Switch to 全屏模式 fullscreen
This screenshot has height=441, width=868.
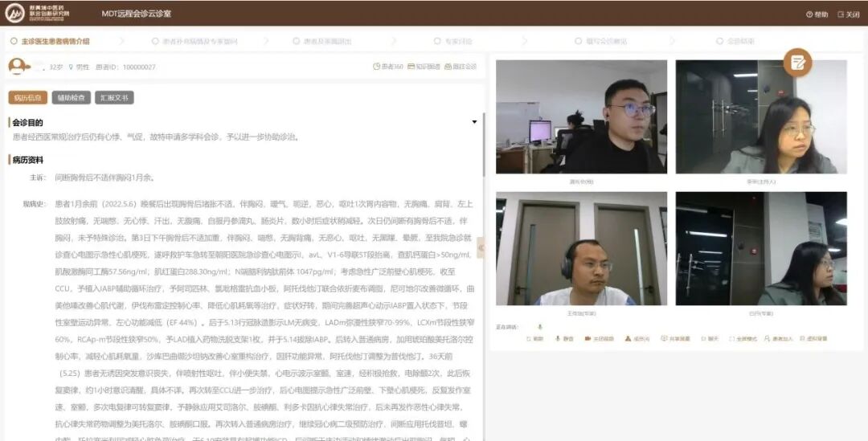click(x=743, y=339)
